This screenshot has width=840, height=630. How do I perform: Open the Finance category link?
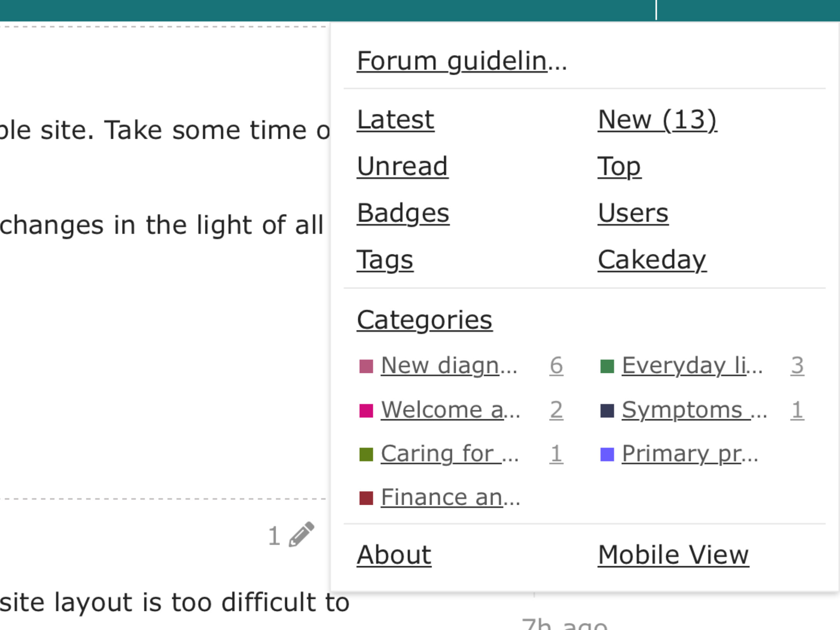[450, 497]
